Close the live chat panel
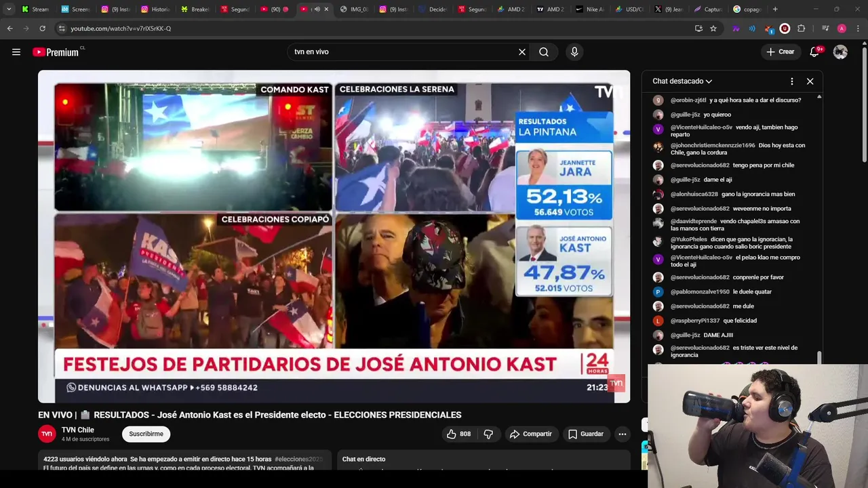 (x=810, y=81)
